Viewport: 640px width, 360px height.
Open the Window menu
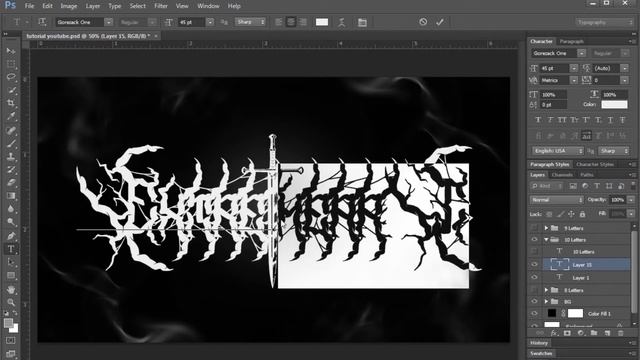[208, 6]
